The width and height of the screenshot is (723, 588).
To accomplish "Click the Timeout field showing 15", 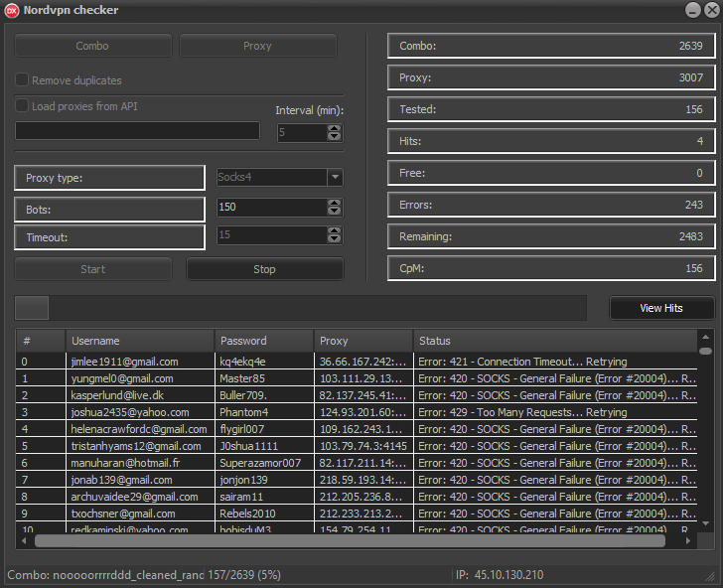I will tap(272, 234).
